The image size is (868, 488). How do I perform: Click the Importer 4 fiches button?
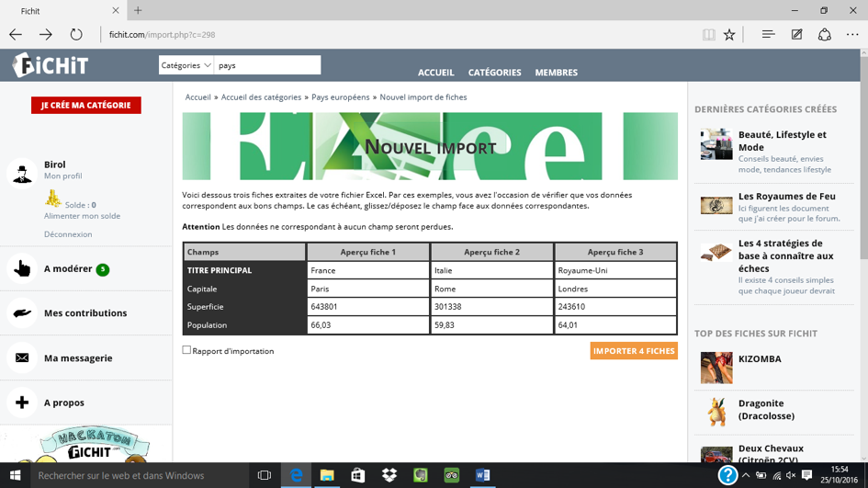coord(633,351)
